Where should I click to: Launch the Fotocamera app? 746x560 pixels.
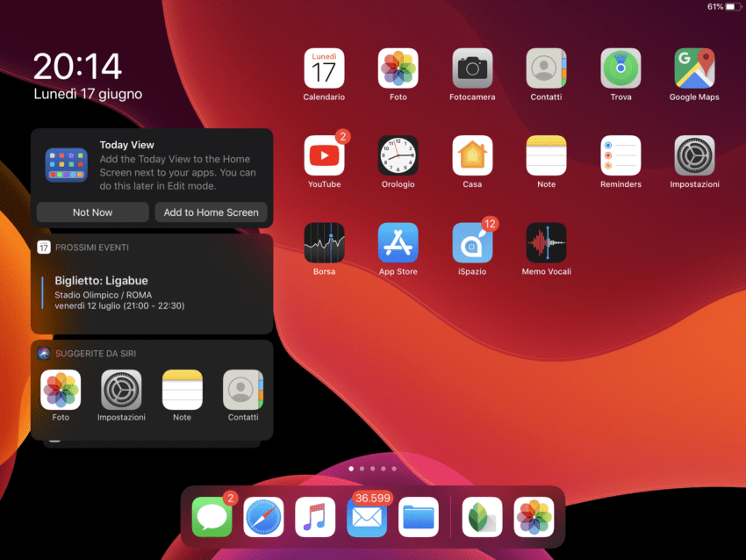(472, 68)
